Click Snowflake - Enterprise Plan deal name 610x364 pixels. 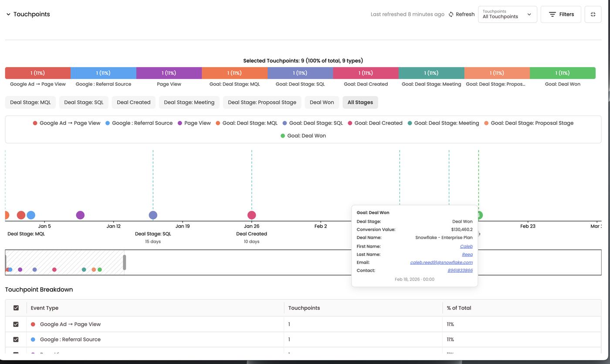point(444,238)
